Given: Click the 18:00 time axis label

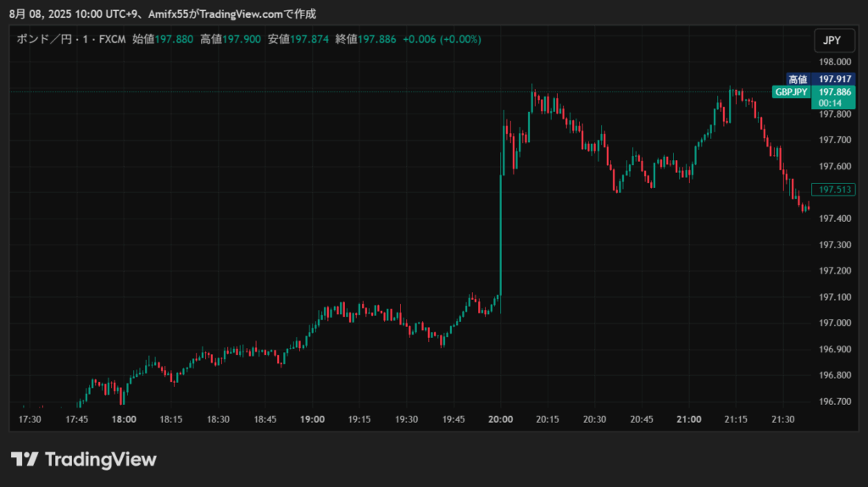Looking at the screenshot, I should [x=125, y=419].
